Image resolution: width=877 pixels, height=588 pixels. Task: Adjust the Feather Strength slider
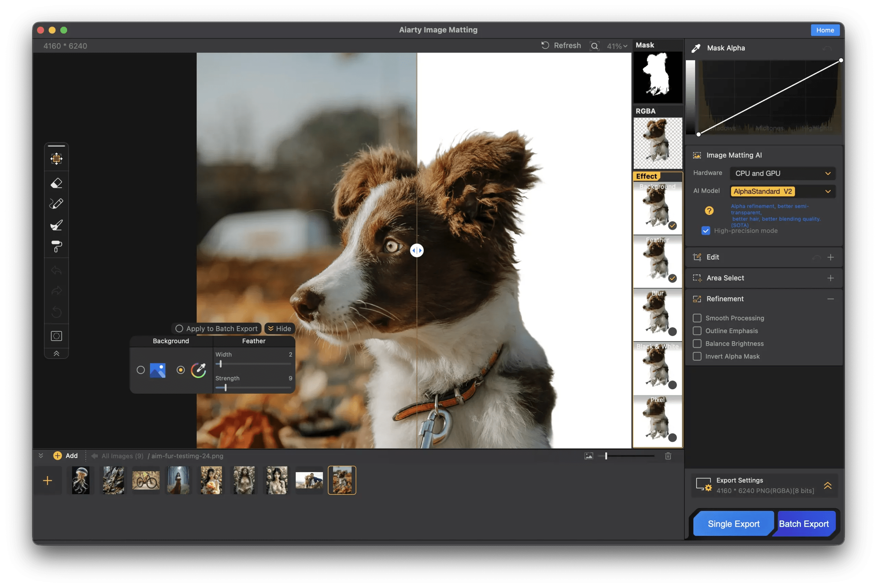225,388
